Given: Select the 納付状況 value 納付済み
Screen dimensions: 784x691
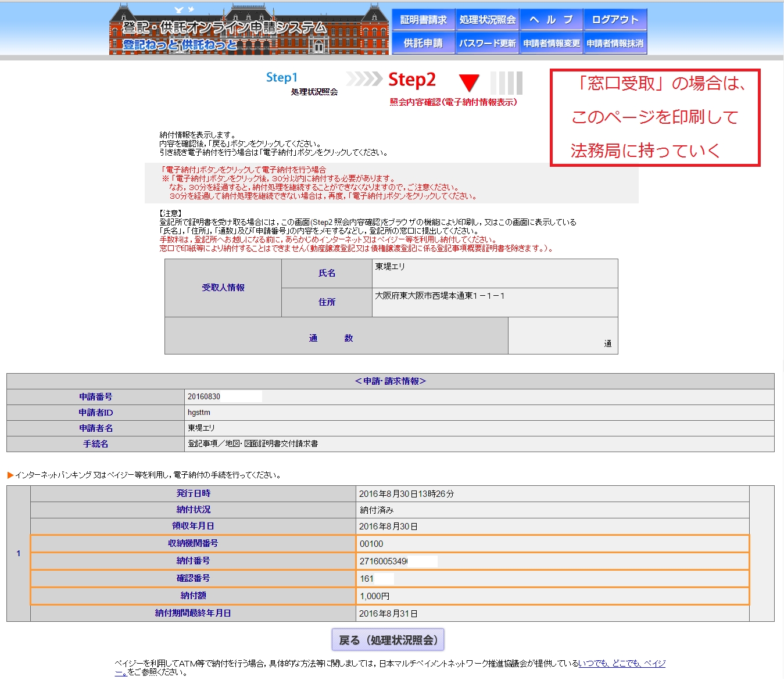Looking at the screenshot, I should (377, 510).
